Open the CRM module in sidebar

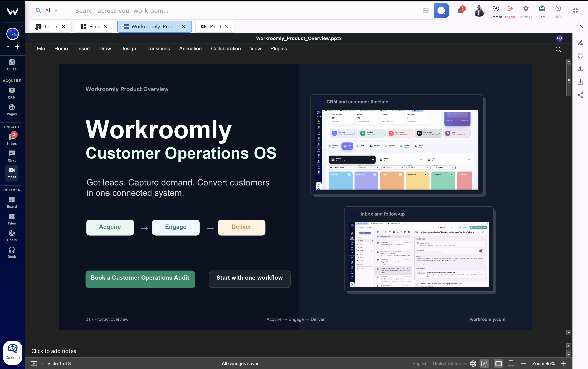click(12, 93)
